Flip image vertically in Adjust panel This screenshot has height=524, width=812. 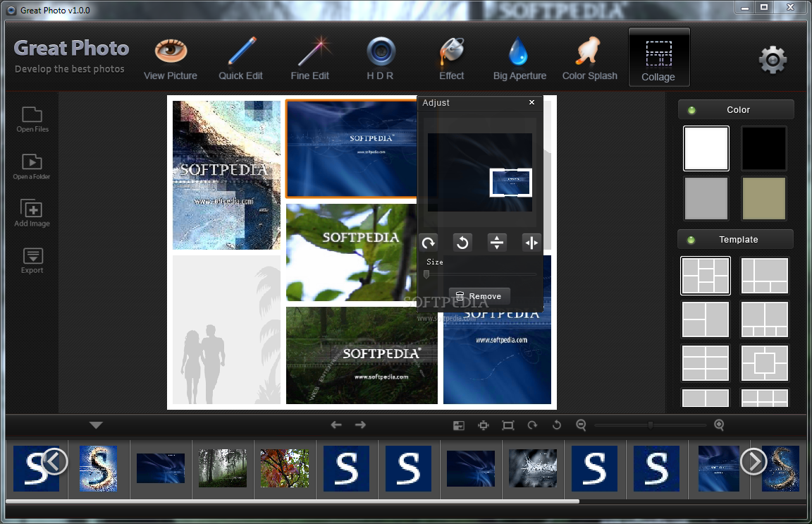tap(497, 243)
